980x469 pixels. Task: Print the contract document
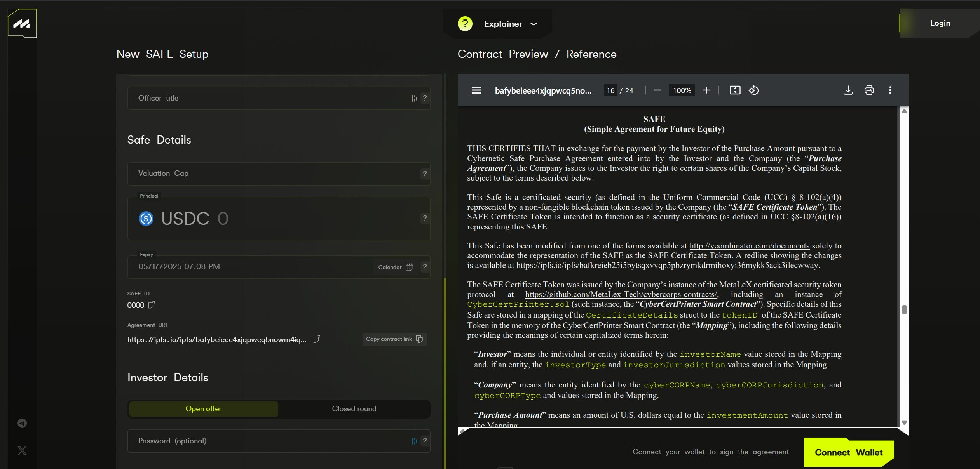869,90
